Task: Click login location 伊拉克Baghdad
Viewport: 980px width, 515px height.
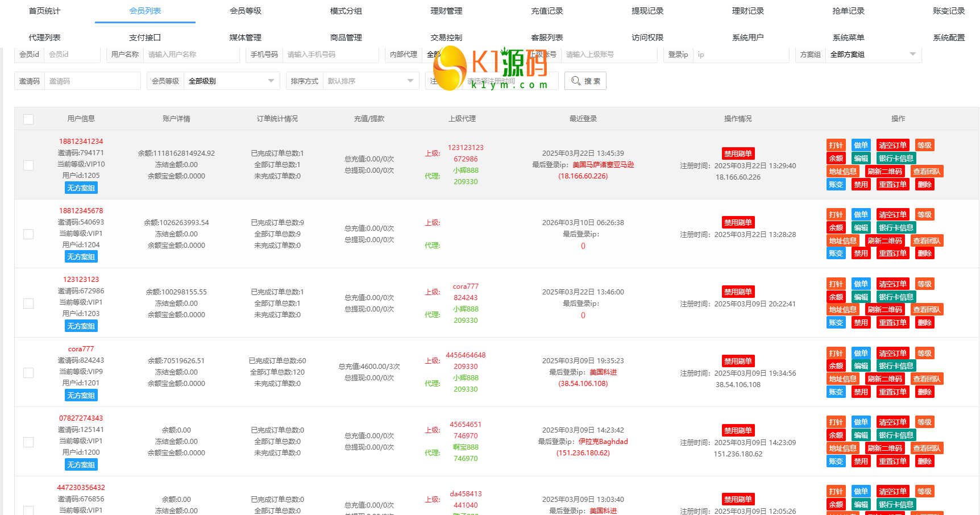Action: (x=603, y=442)
